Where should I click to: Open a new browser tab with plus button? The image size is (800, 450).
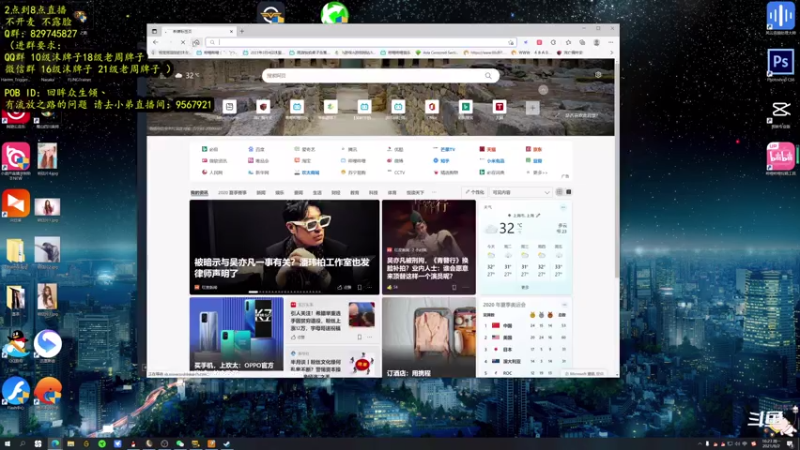pyautogui.click(x=242, y=31)
